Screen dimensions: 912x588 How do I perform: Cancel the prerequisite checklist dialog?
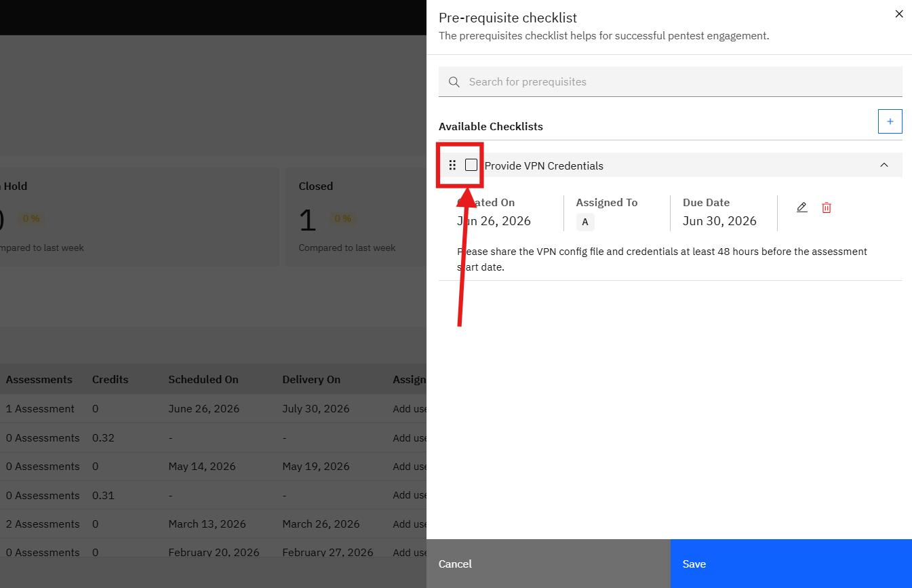548,564
